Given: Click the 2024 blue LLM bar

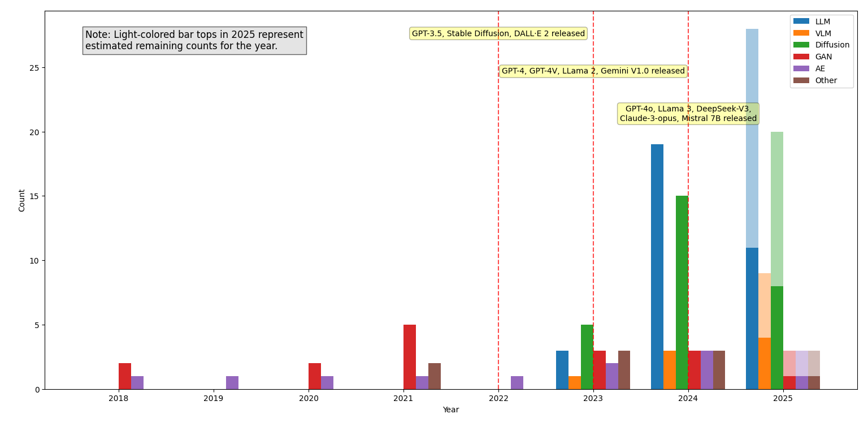Looking at the screenshot, I should 657,266.
